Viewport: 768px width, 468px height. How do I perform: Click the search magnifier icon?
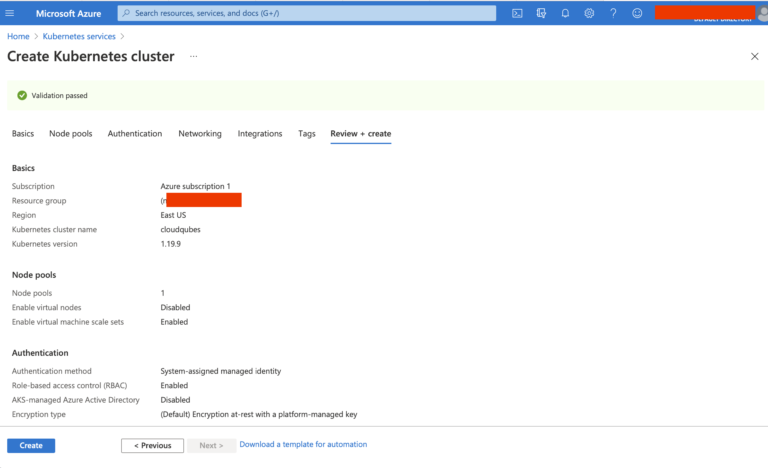(x=126, y=13)
